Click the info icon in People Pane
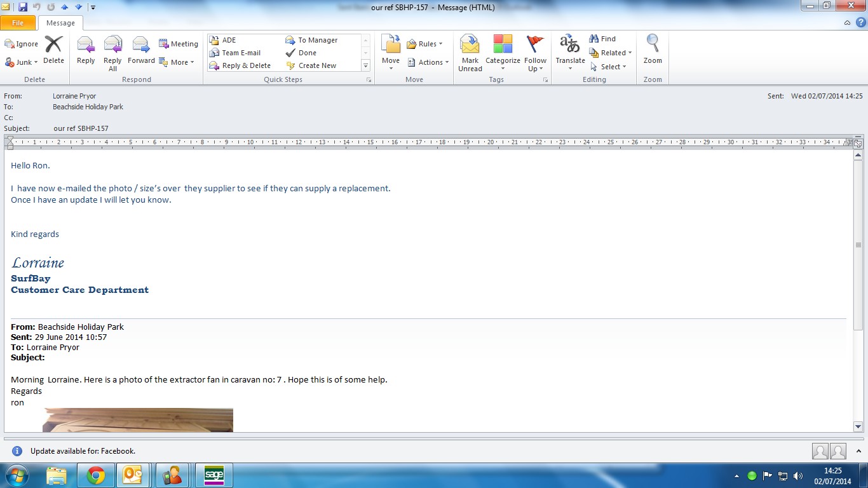The image size is (868, 488). 17,451
